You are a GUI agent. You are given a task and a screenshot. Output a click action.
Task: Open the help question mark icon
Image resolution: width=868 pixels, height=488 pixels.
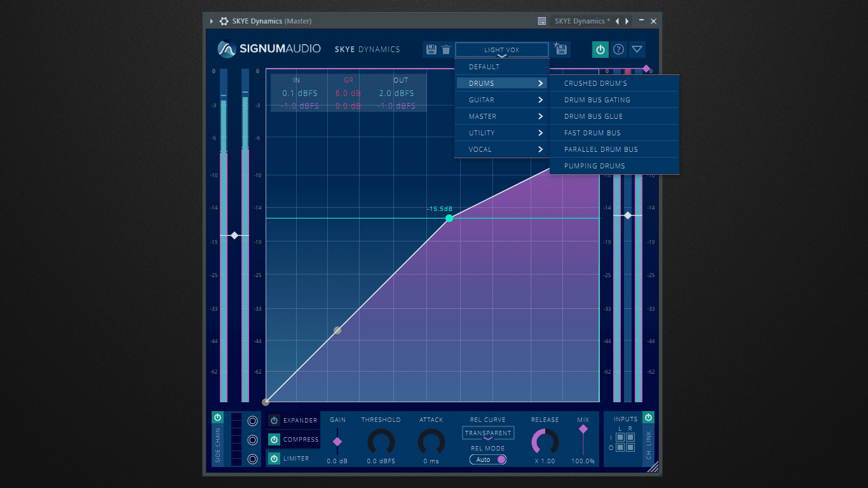point(618,50)
